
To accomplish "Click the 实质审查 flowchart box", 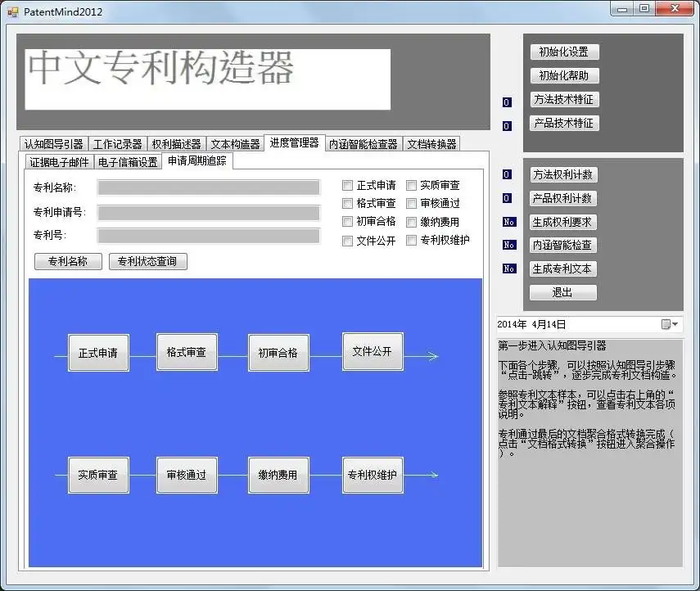I will [x=99, y=475].
